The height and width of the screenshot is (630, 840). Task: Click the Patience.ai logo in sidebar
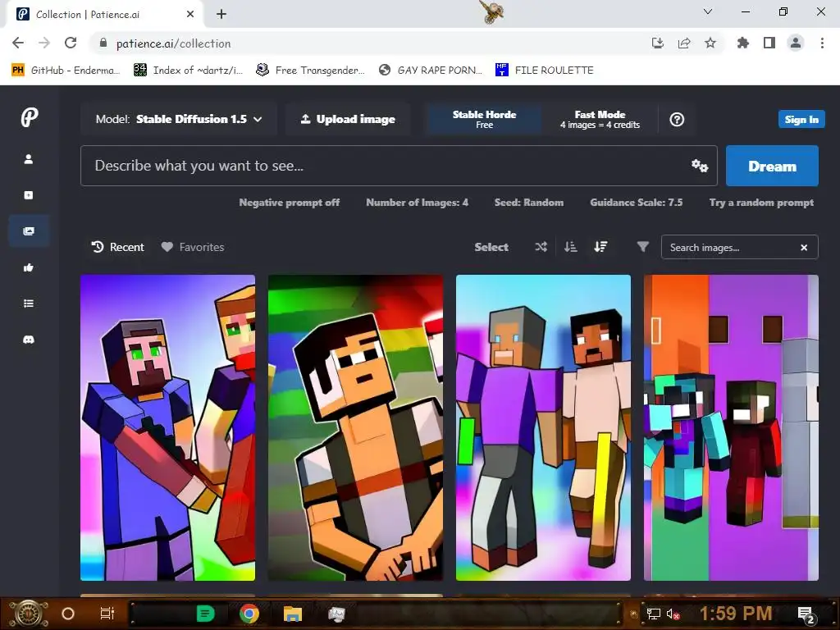pyautogui.click(x=30, y=117)
